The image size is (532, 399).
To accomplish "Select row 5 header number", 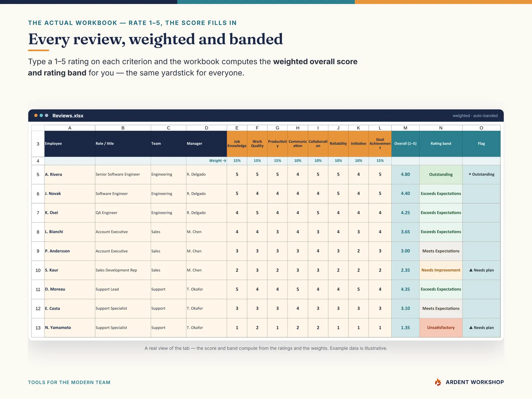I will tap(38, 175).
